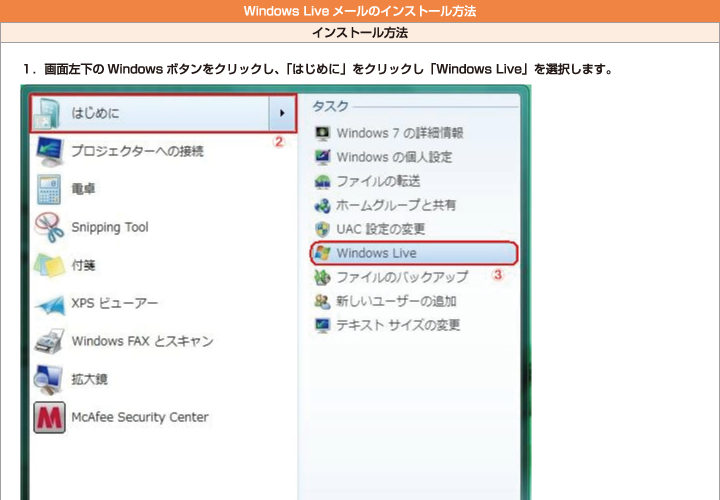Open Windows 7 の詳細情報 task
The height and width of the screenshot is (500, 720).
399,133
